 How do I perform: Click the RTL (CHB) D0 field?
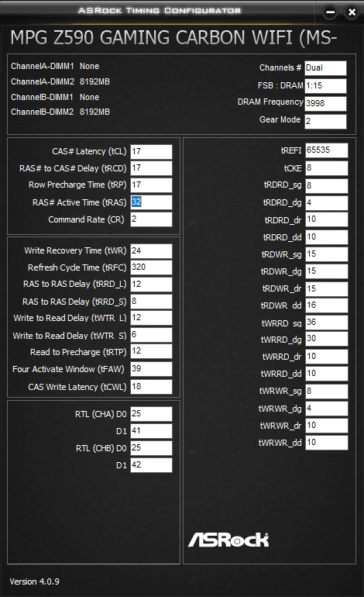(151, 448)
